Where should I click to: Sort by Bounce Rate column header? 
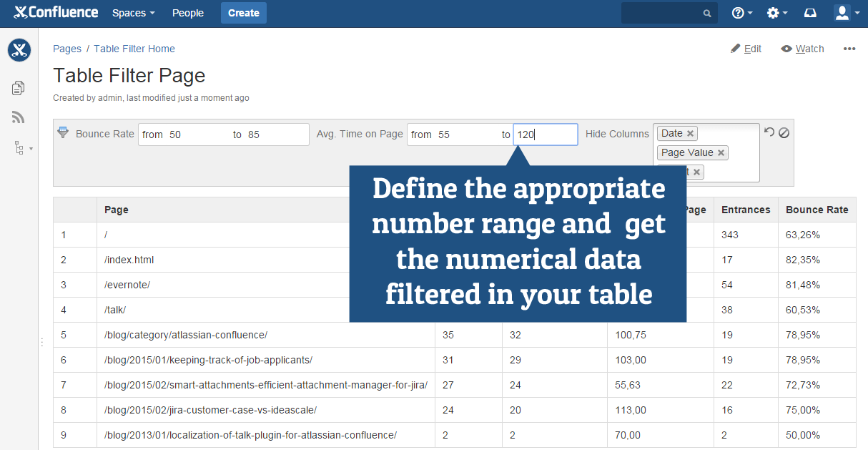[x=817, y=210]
